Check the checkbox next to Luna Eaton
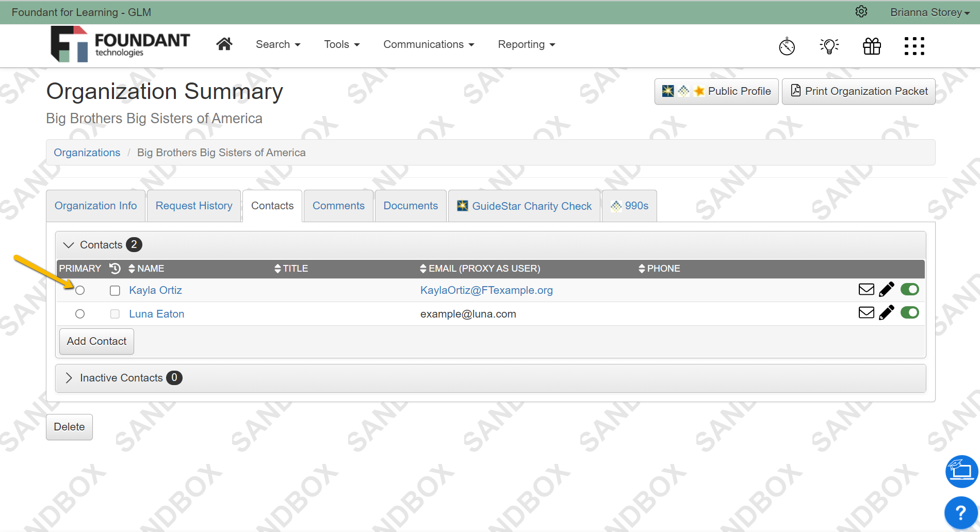980x532 pixels. tap(115, 313)
